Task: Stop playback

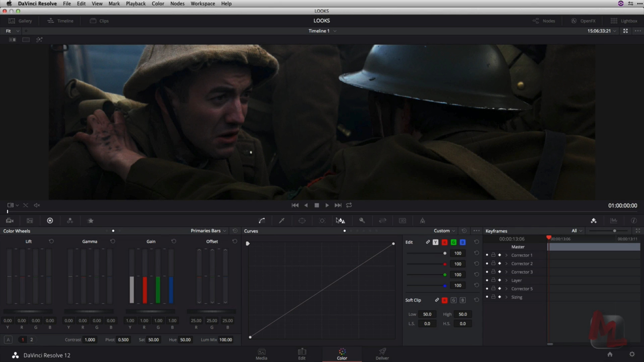Action: point(317,205)
